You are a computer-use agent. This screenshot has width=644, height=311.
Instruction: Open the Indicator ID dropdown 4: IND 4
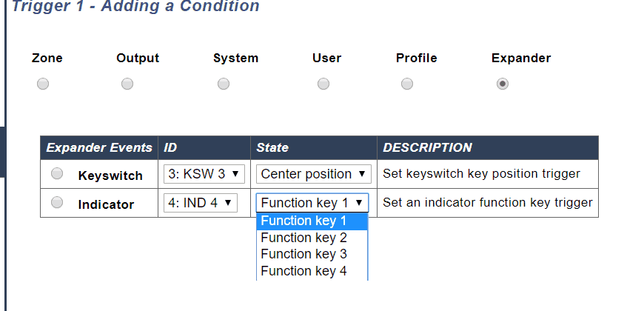pos(200,202)
